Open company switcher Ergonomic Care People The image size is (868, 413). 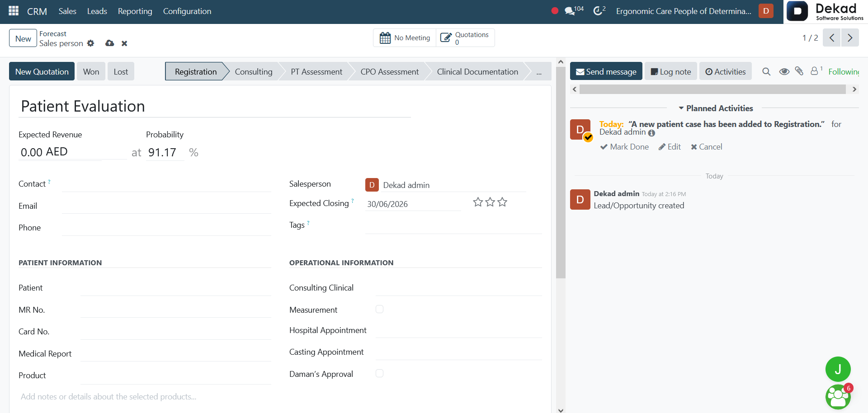tap(684, 11)
